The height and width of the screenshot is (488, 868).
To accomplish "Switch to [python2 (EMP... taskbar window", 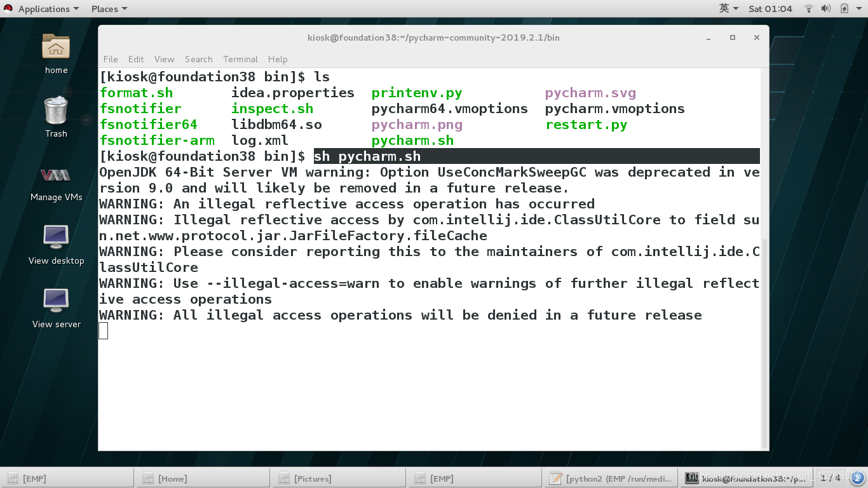I will pos(612,478).
